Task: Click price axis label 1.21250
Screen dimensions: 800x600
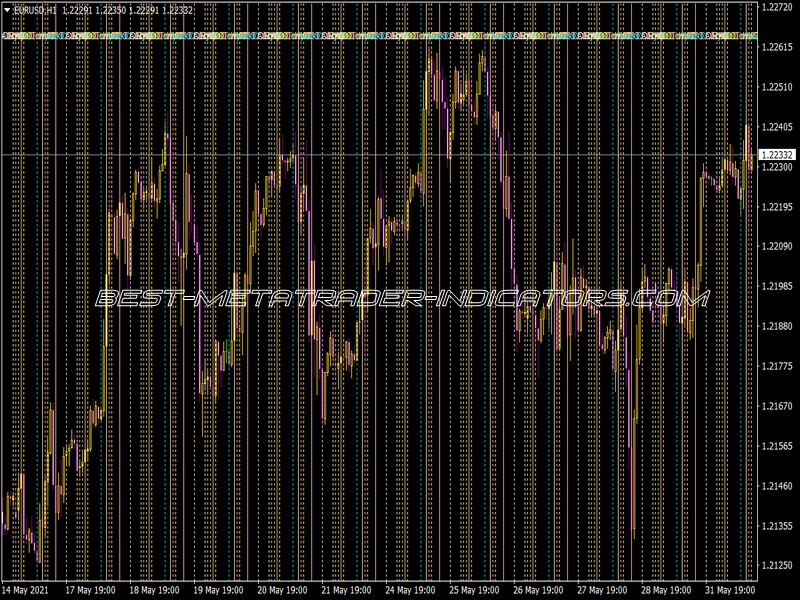Action: pos(777,565)
